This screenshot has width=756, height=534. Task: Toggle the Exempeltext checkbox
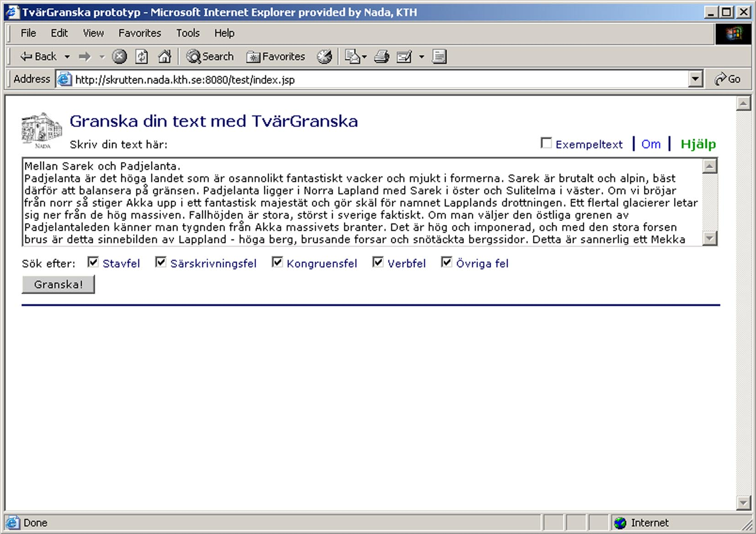click(546, 143)
